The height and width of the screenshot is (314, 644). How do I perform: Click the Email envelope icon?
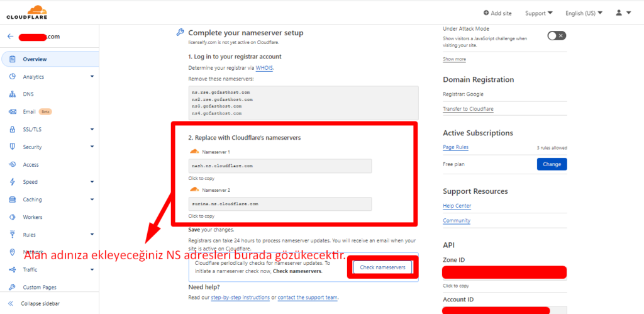[x=13, y=112]
